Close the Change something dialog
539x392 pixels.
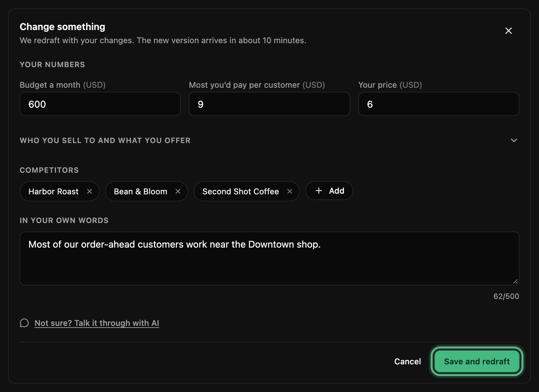[508, 31]
